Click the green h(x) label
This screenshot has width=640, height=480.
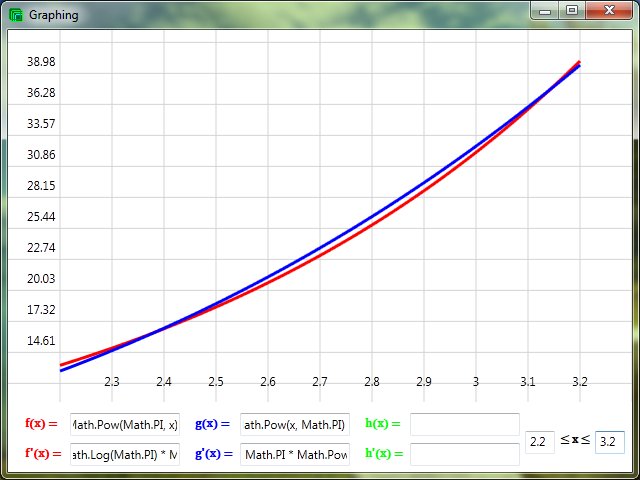coord(383,424)
